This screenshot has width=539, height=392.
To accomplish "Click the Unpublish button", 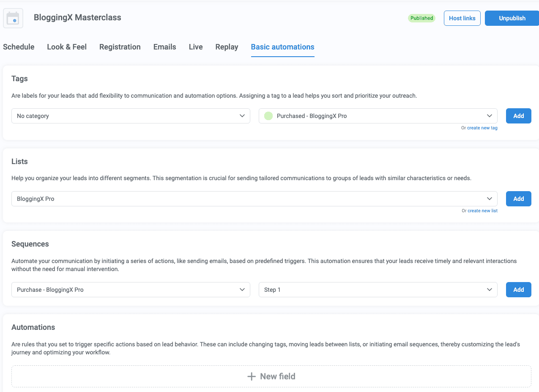I will tap(512, 18).
